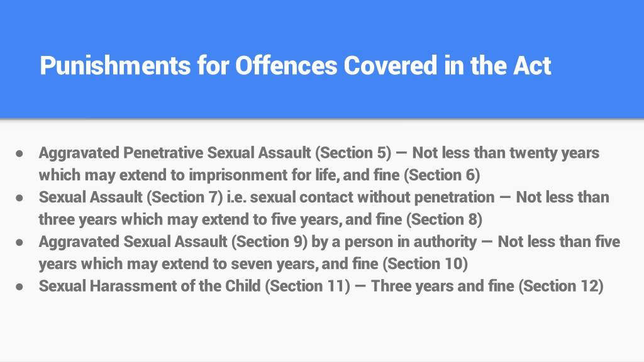Click the '(Section 11)' reference
The image size is (644, 362).
308,286
